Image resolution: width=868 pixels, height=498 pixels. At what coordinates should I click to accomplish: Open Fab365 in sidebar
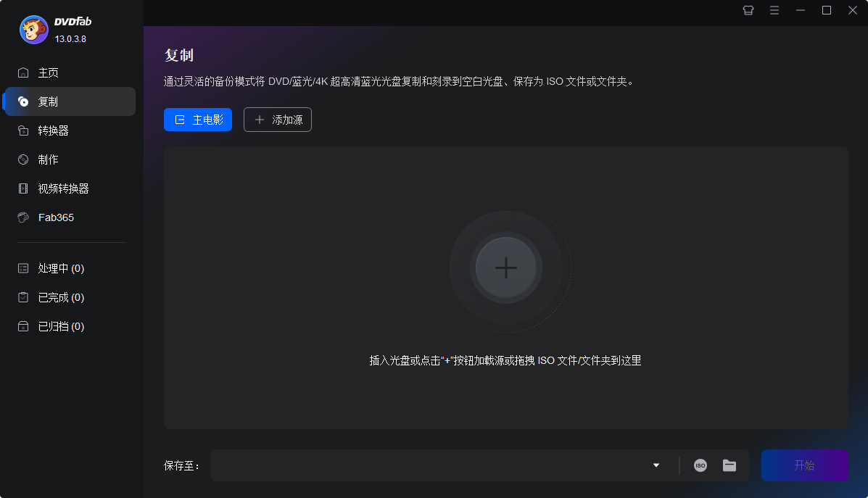pos(70,217)
